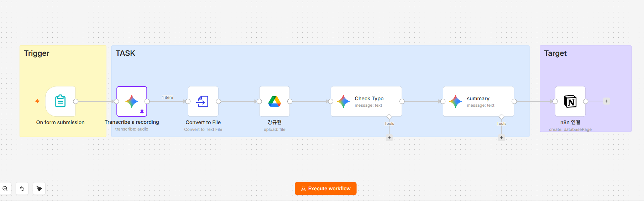Image resolution: width=644 pixels, height=202 pixels.
Task: Click the pin icon on Transcribe node
Action: pos(142,112)
